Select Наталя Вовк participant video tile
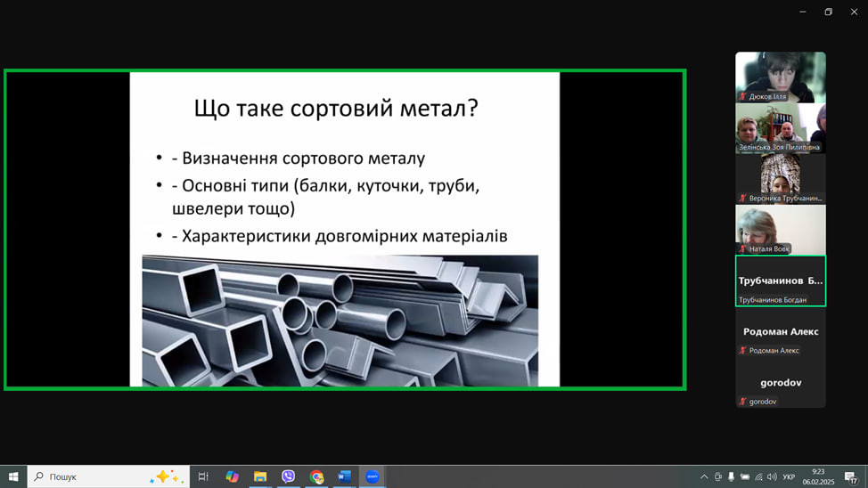 (x=780, y=229)
